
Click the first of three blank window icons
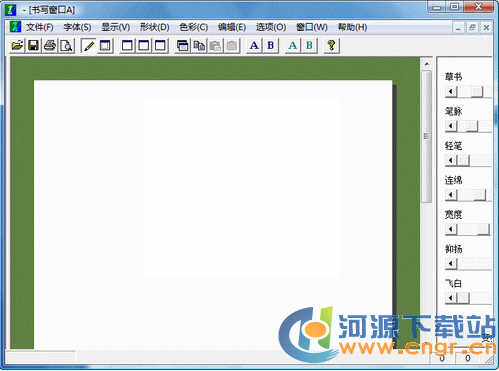tap(127, 45)
